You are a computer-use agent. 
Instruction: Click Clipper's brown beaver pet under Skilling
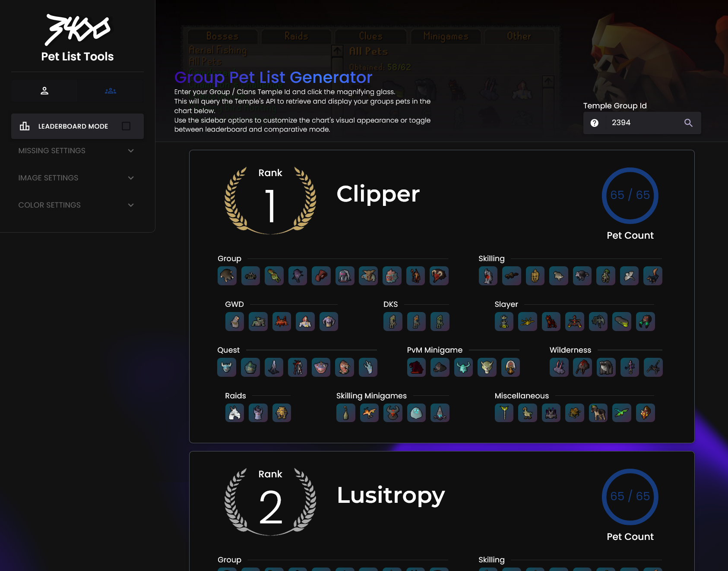pyautogui.click(x=512, y=276)
